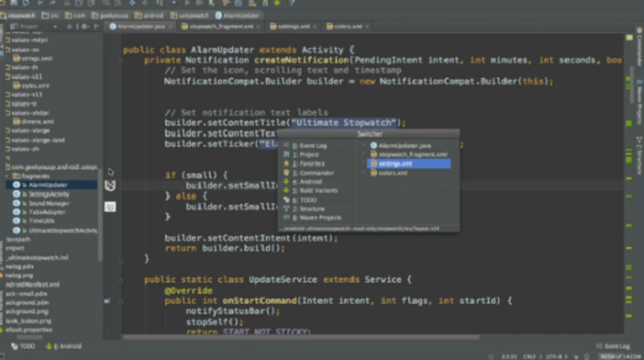
Task: Click the Run play toolbar icon
Action: (187, 3)
